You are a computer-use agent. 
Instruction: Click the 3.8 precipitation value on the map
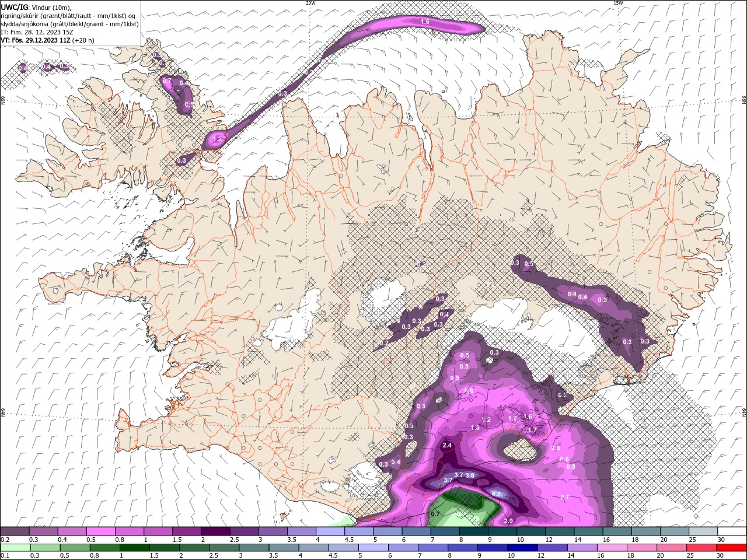(470, 475)
